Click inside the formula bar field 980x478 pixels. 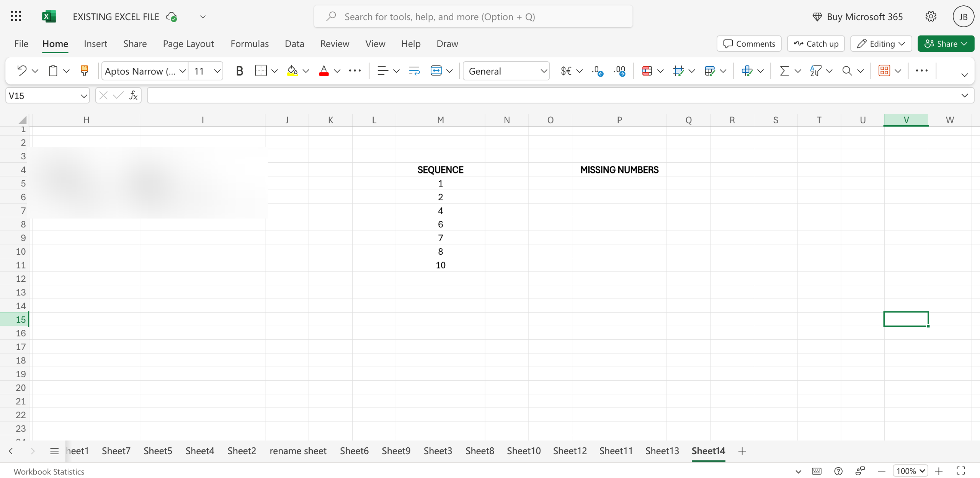coord(551,95)
